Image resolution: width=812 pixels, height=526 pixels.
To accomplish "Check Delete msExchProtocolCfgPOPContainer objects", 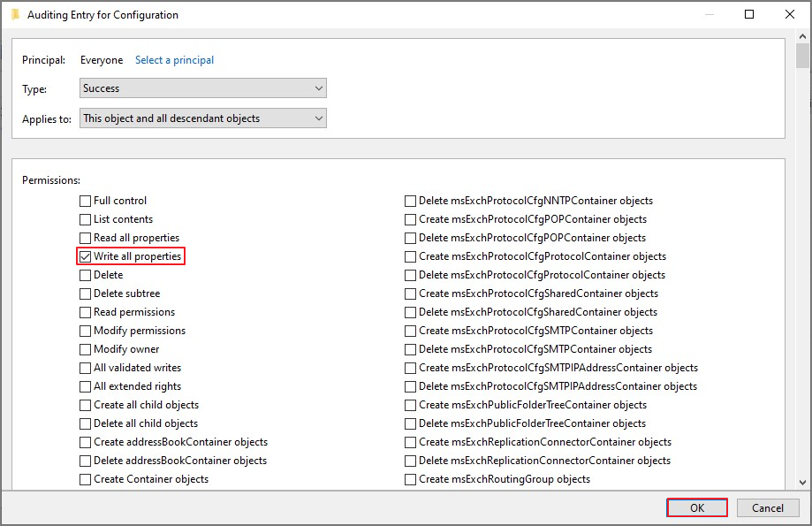I will click(411, 238).
